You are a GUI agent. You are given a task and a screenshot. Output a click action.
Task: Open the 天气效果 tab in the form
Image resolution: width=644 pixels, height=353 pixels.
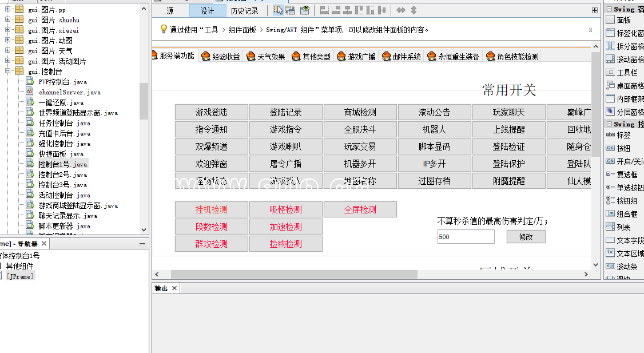[266, 56]
